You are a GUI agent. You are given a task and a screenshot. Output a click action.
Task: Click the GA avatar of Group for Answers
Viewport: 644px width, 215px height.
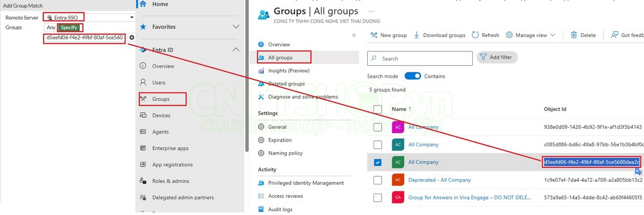pyautogui.click(x=398, y=197)
